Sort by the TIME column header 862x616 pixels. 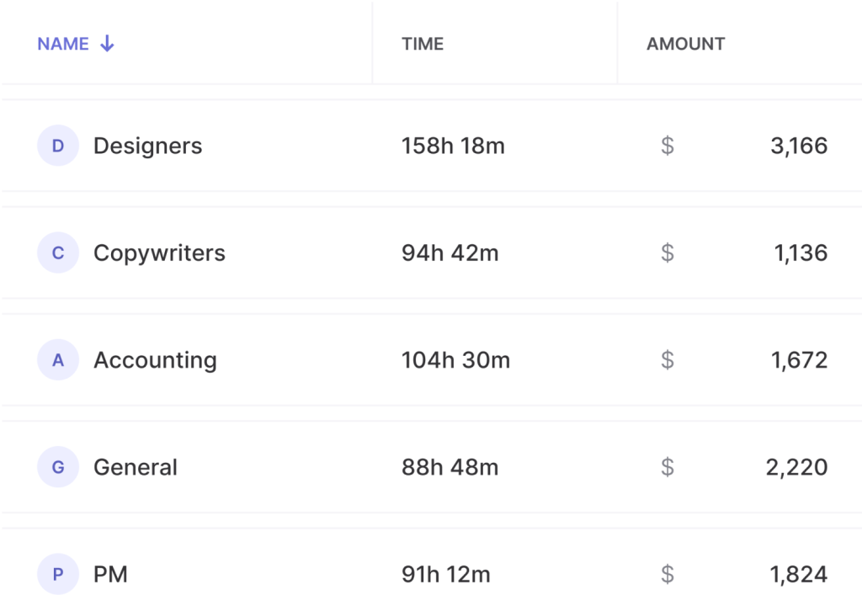(423, 44)
